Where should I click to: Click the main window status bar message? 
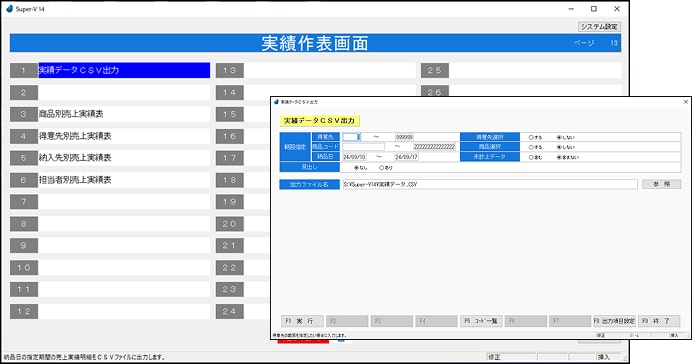tap(85, 357)
